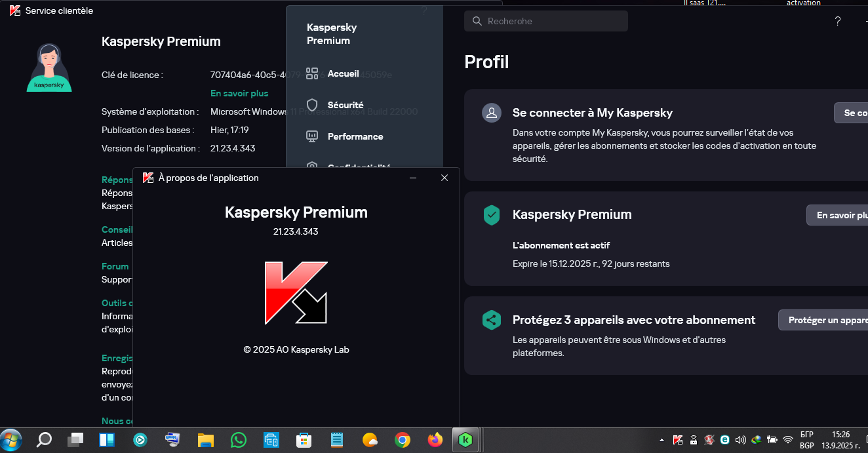
Task: Click the large Kaspersky logo in About dialog
Action: pyautogui.click(x=296, y=292)
